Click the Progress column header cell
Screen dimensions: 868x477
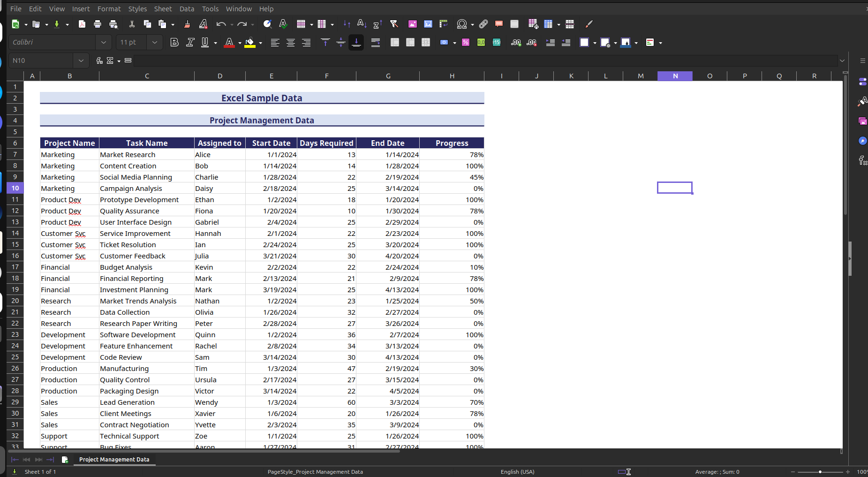point(452,143)
